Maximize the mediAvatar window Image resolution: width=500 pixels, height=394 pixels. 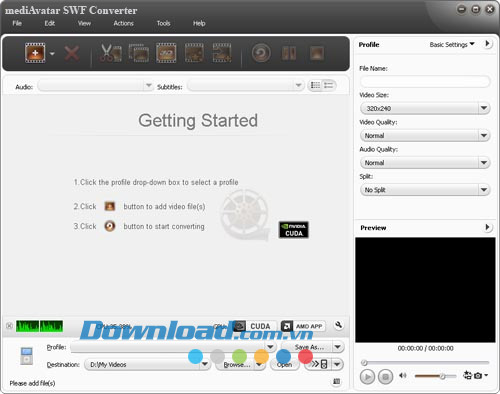click(x=476, y=9)
